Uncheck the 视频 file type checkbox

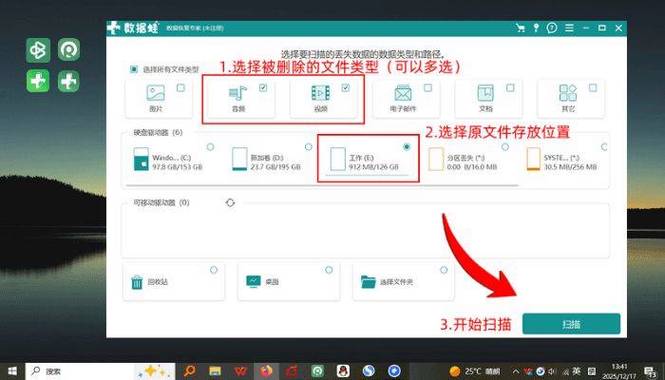point(346,88)
